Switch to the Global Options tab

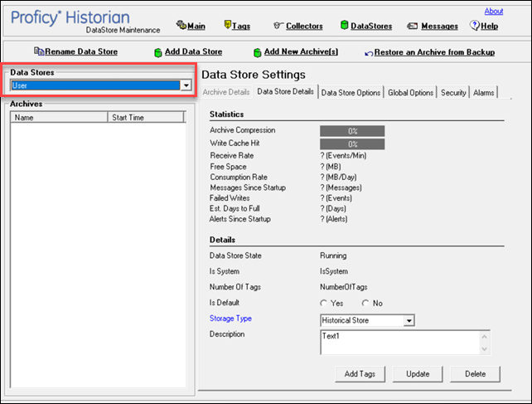pyautogui.click(x=410, y=92)
